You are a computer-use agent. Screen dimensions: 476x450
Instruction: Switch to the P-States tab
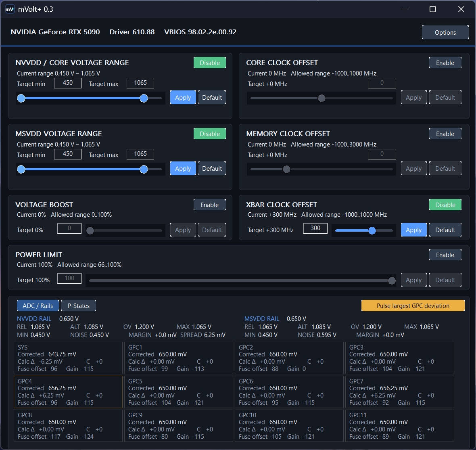[79, 306]
